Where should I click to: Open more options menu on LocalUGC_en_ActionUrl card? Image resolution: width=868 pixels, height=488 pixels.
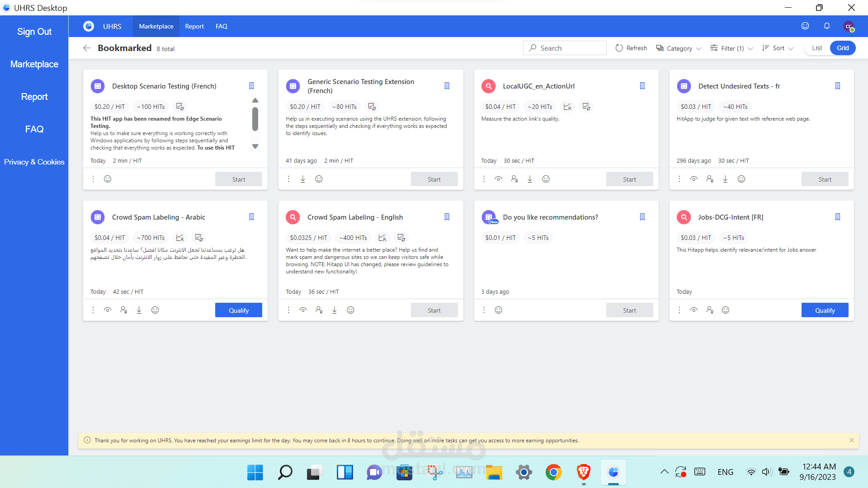[484, 179]
